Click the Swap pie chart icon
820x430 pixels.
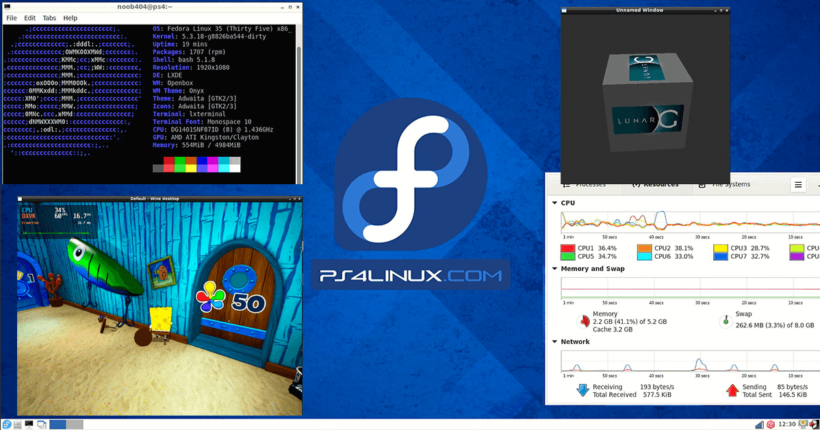[x=725, y=321]
